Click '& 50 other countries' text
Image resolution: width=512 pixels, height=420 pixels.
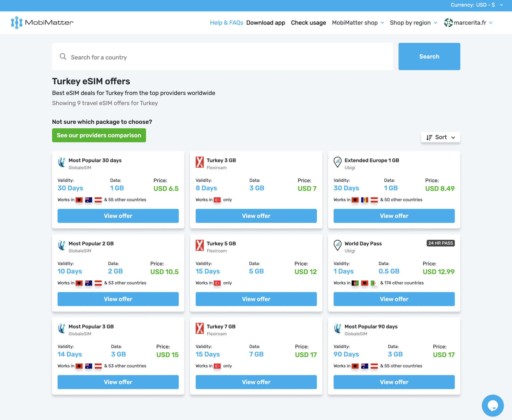point(401,200)
